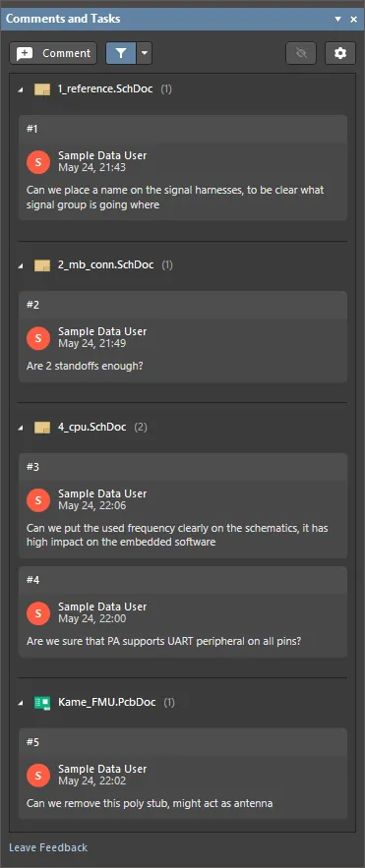365x868 pixels.
Task: Open panel settings gear icon
Action: pos(340,54)
